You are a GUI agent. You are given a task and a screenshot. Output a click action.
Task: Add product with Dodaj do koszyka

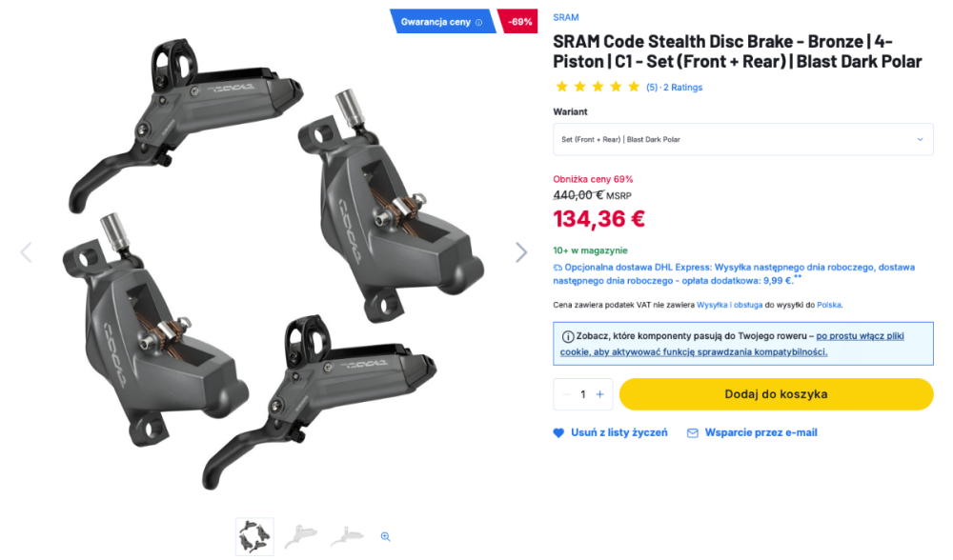pos(776,394)
